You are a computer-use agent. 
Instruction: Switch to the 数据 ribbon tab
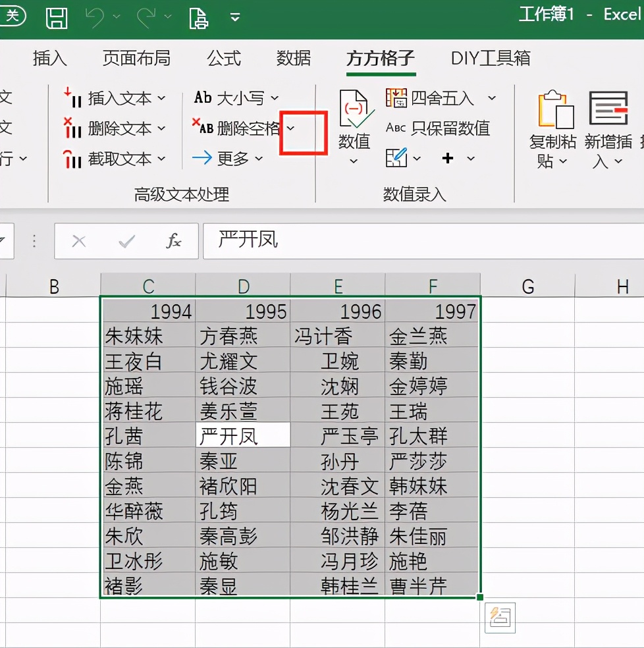click(293, 58)
